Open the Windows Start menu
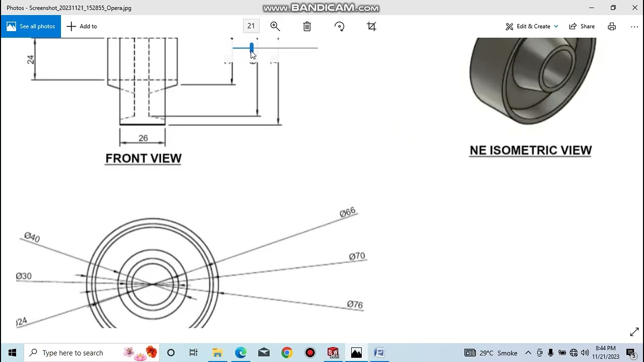644x362 pixels. [x=12, y=352]
